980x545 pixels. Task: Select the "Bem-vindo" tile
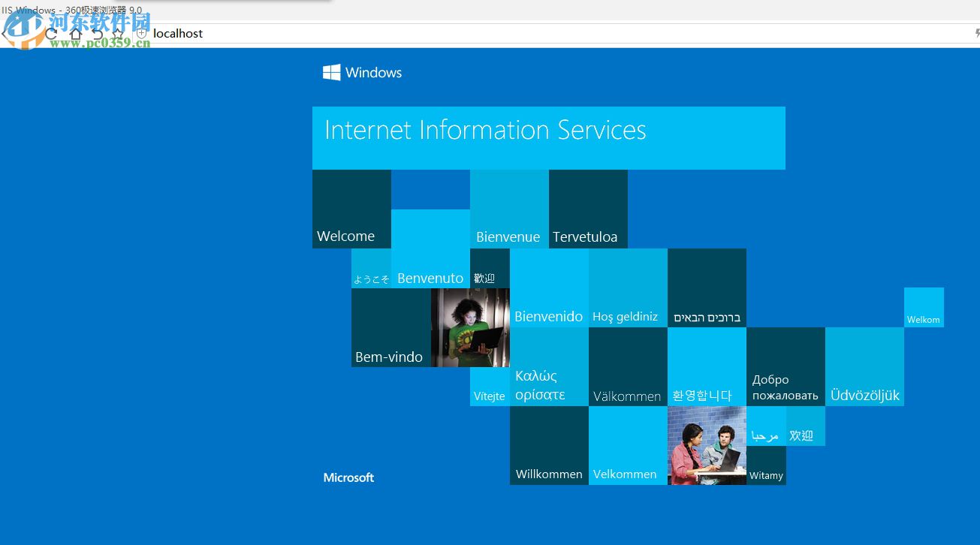(x=391, y=327)
